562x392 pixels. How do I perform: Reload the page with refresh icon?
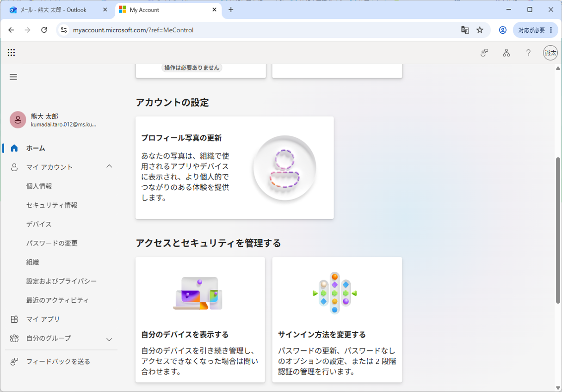click(x=44, y=30)
